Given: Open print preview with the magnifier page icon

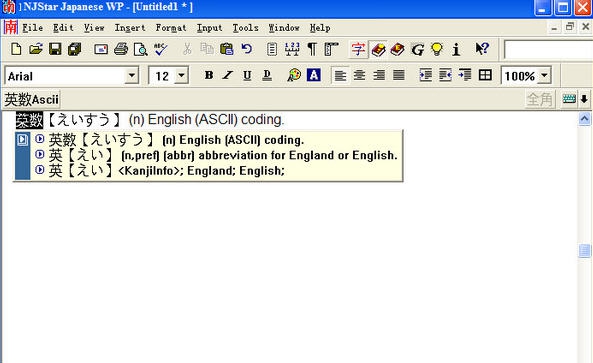Looking at the screenshot, I should [140, 49].
